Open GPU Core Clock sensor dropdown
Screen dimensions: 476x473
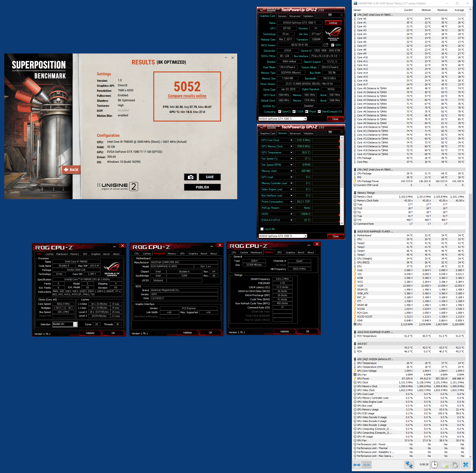coord(291,140)
